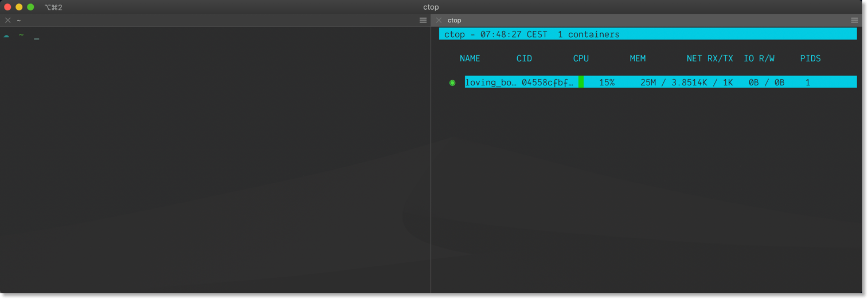Click the green running status indicator
The image size is (868, 299).
click(x=452, y=83)
